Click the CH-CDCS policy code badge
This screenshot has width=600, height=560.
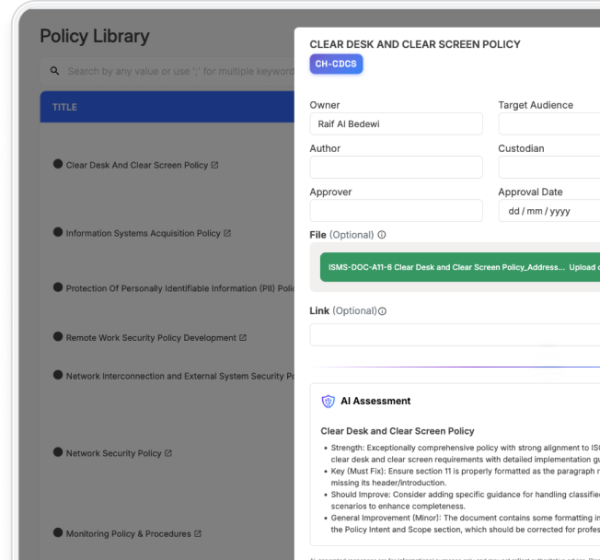click(x=336, y=64)
